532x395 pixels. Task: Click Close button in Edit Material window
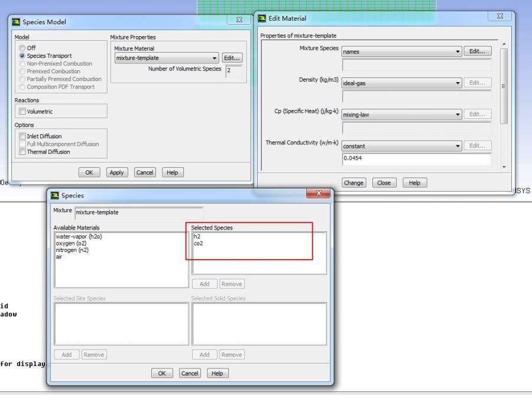pyautogui.click(x=384, y=183)
